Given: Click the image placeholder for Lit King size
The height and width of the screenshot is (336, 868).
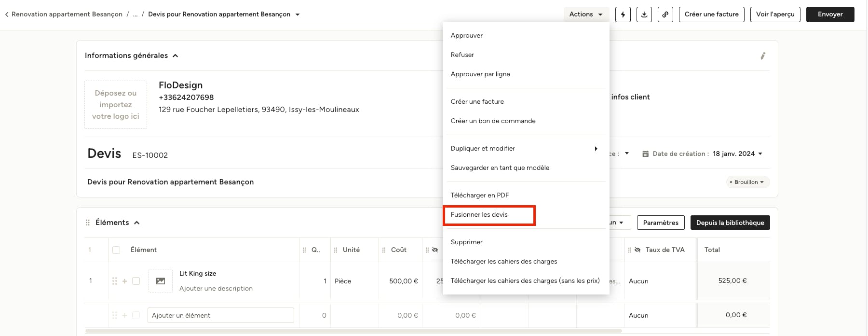Looking at the screenshot, I should 161,281.
